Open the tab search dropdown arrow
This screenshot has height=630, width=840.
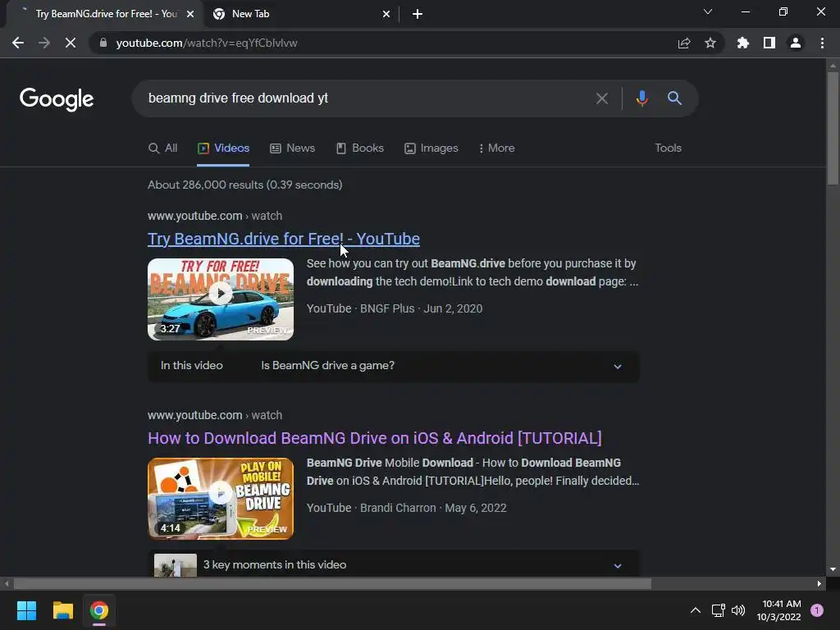pyautogui.click(x=708, y=11)
